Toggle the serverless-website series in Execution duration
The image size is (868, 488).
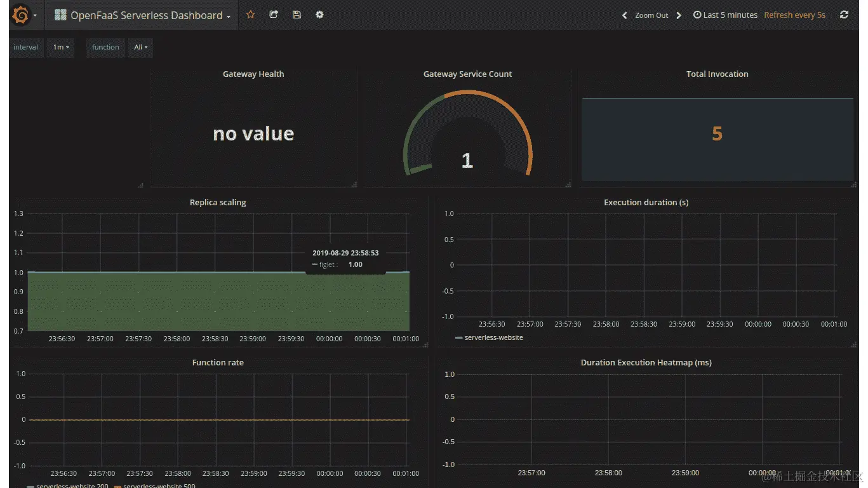(x=493, y=337)
